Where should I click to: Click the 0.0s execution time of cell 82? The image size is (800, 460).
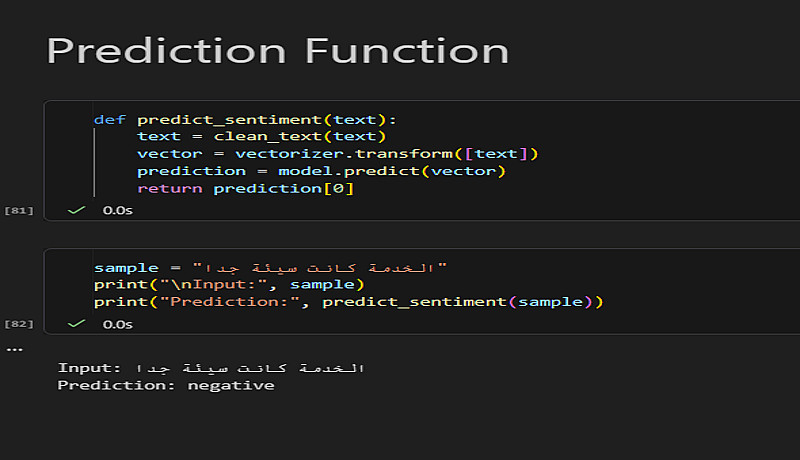click(x=118, y=324)
